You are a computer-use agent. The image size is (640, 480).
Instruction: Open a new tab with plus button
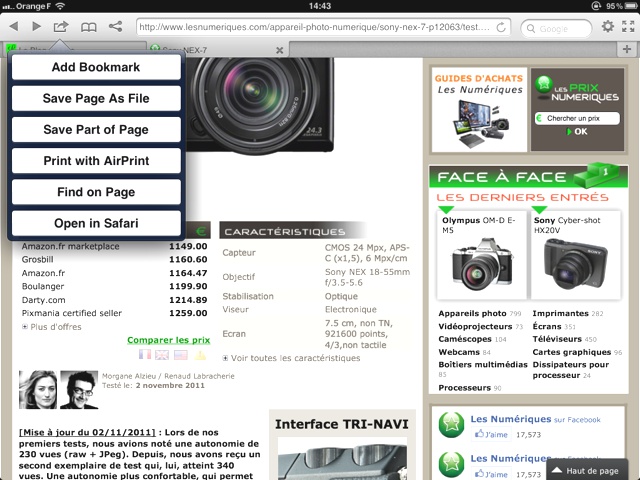point(627,49)
